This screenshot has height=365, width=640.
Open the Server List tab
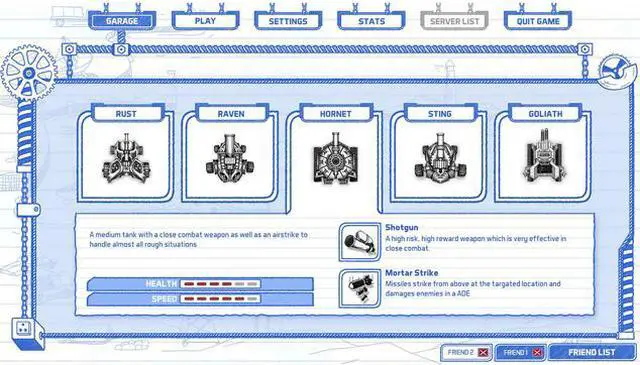[x=455, y=21]
